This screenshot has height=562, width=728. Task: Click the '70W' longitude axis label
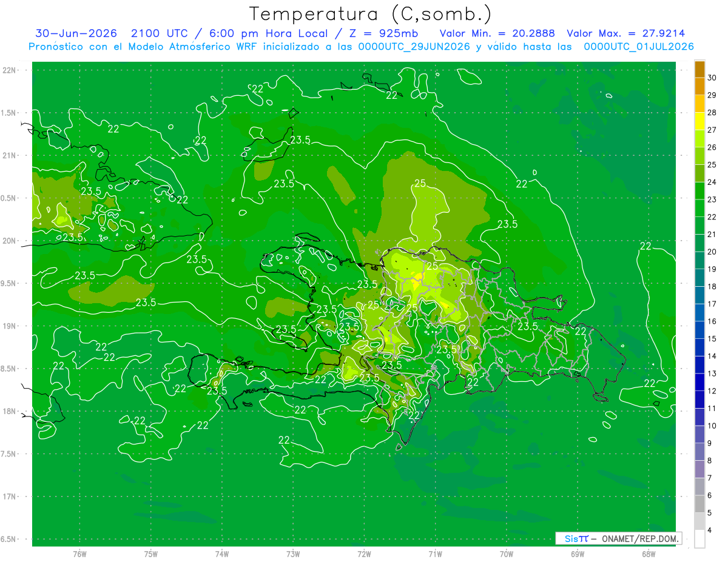click(x=507, y=554)
